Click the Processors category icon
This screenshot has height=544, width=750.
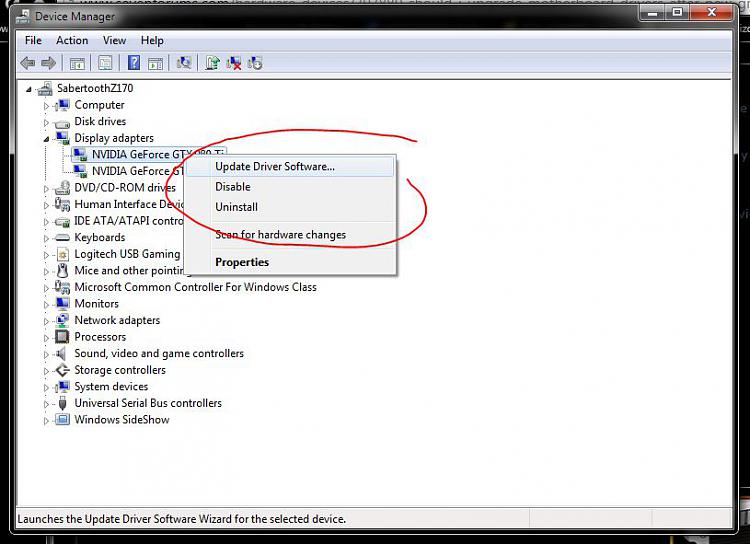pyautogui.click(x=62, y=337)
